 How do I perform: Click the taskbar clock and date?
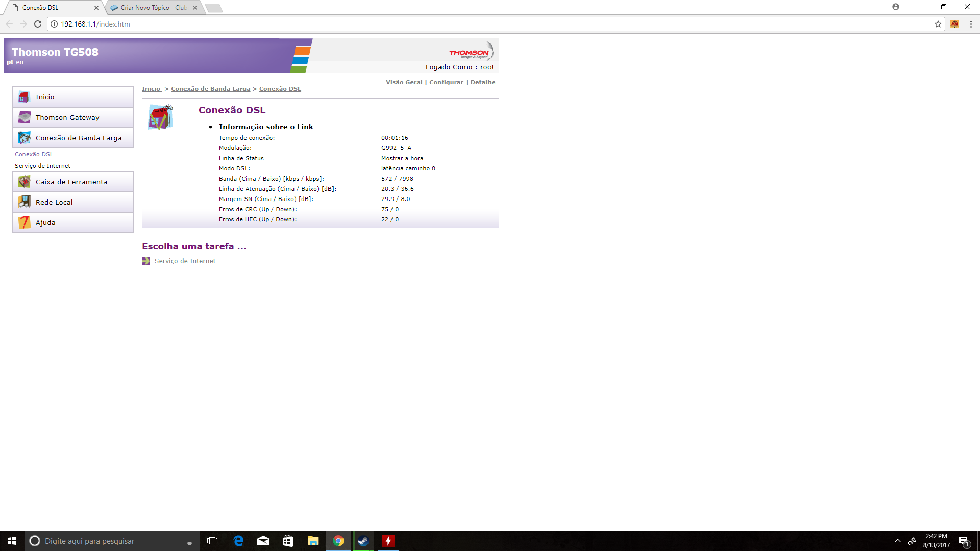coord(936,541)
